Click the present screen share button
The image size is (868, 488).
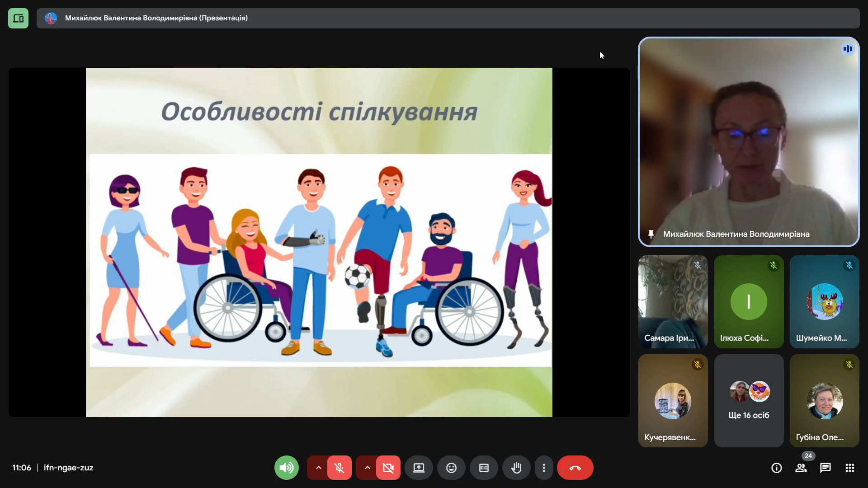tap(419, 468)
